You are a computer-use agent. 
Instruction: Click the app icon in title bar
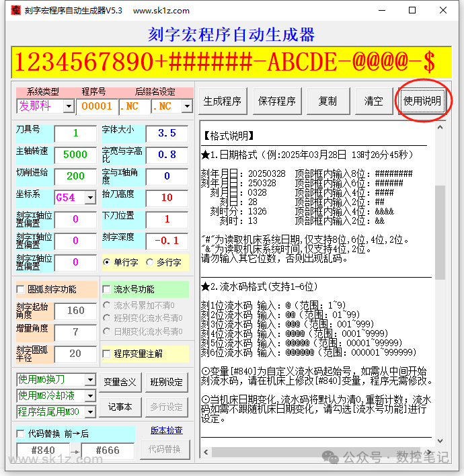(x=15, y=10)
